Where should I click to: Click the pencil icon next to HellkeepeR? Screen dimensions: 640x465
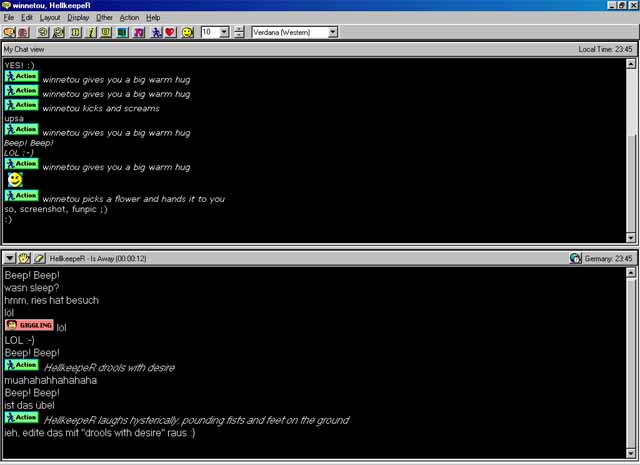click(x=39, y=258)
